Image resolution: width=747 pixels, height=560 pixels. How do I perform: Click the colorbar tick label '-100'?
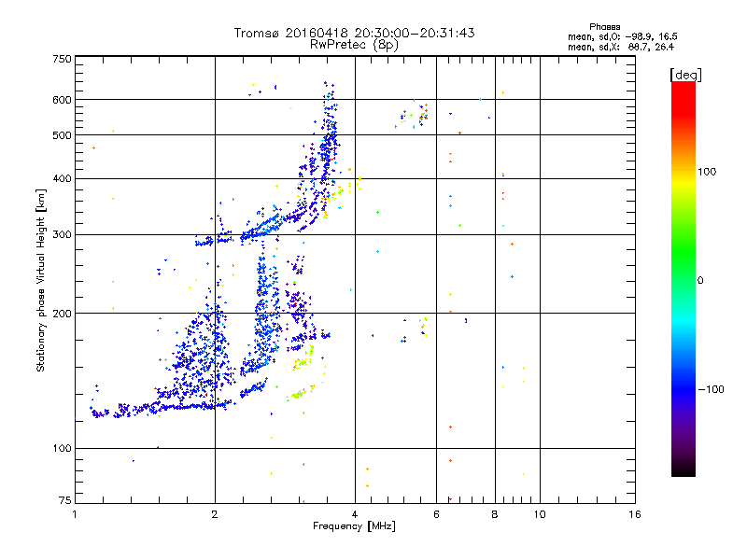click(x=711, y=389)
